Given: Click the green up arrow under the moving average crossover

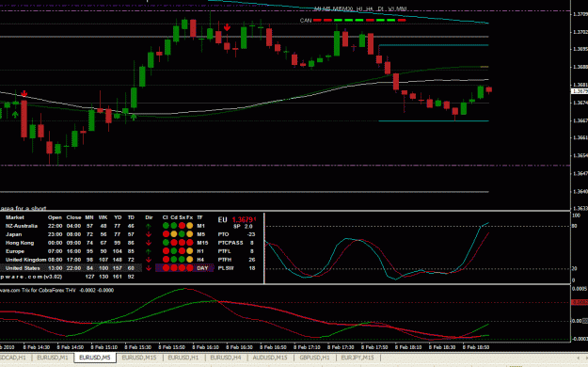Looking at the screenshot, I should click(134, 117).
